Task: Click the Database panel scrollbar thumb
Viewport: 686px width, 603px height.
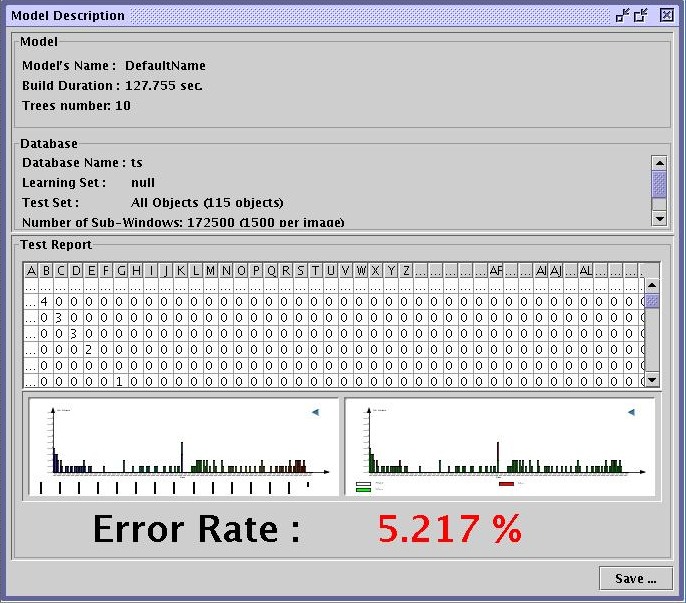Action: (659, 184)
